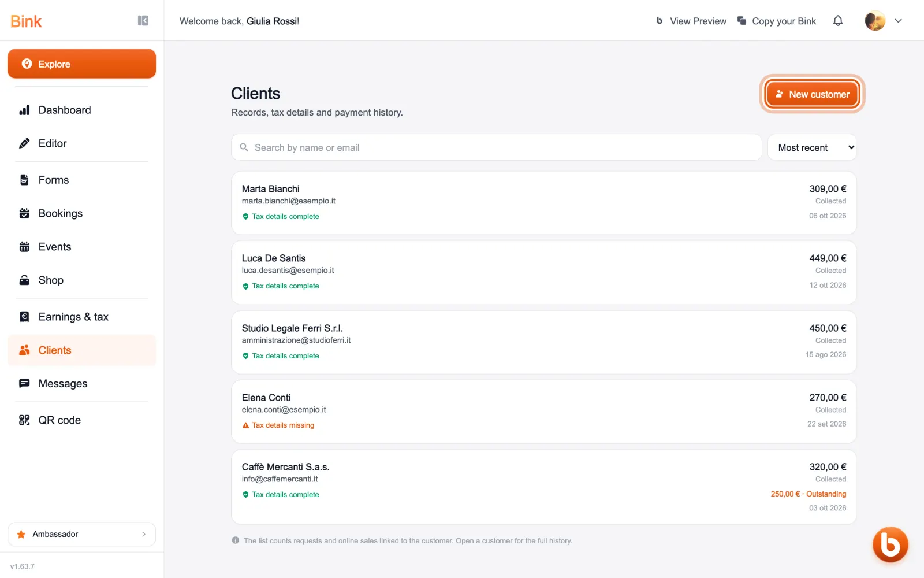
Task: Click the marta.bianchi@esempio.it email
Action: [x=288, y=201]
